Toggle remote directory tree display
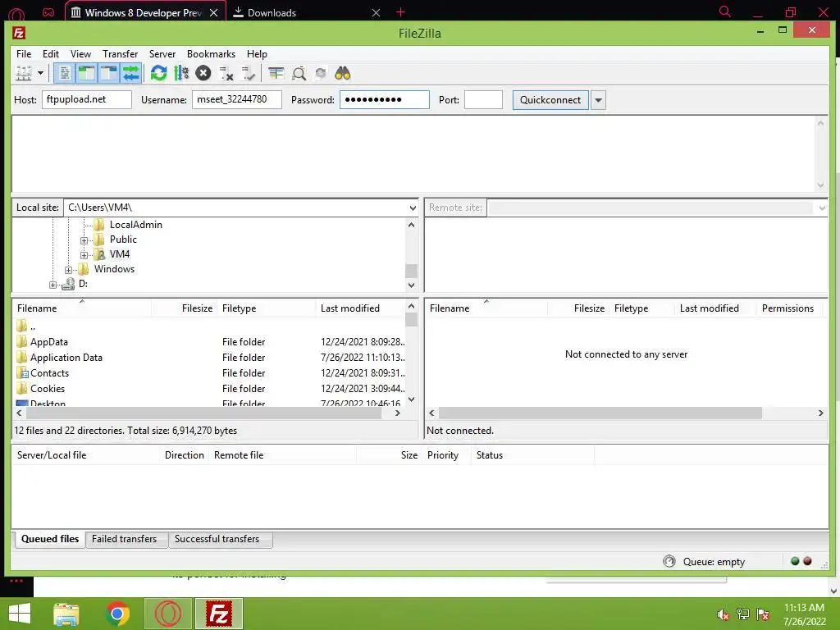Screen dimensions: 840x630 (109, 73)
